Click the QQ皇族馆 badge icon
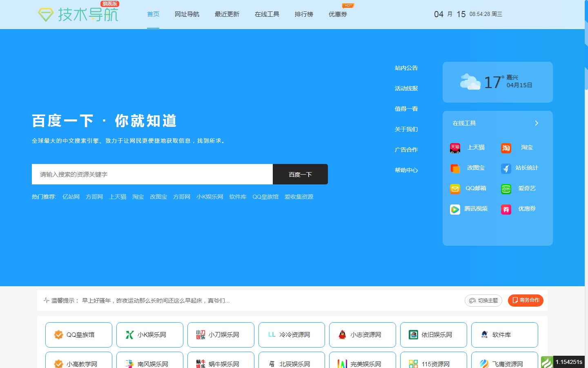588x368 pixels. click(x=58, y=335)
